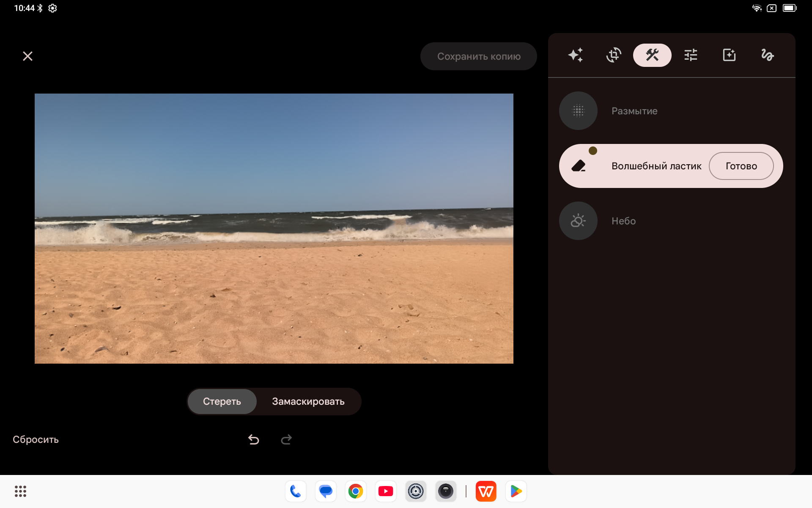Launch Chrome from the taskbar

coord(356,491)
